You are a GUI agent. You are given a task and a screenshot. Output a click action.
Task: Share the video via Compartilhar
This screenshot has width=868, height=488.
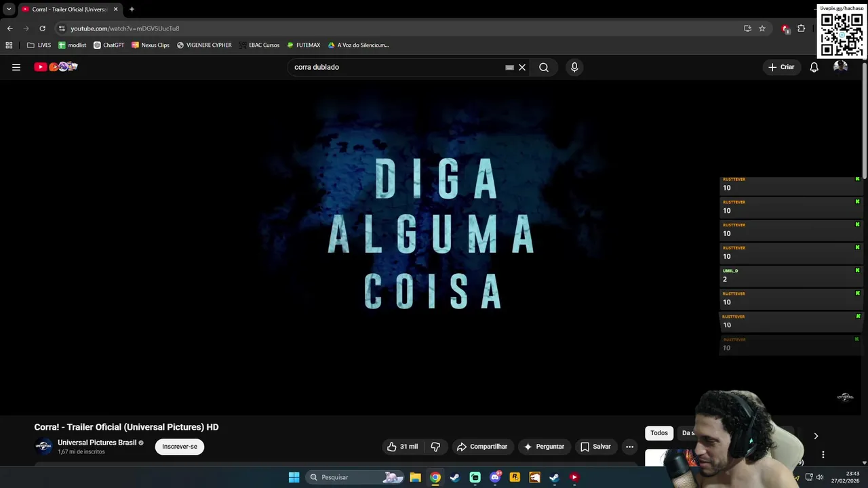pyautogui.click(x=482, y=447)
